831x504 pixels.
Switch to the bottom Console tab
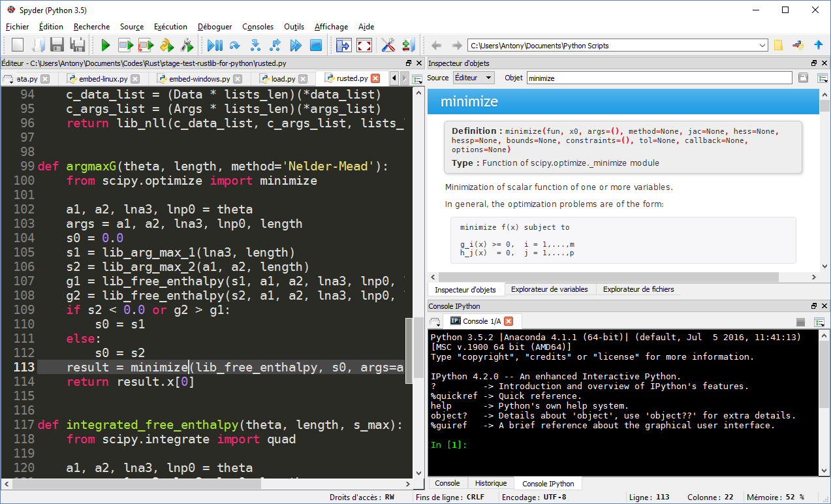pyautogui.click(x=447, y=484)
